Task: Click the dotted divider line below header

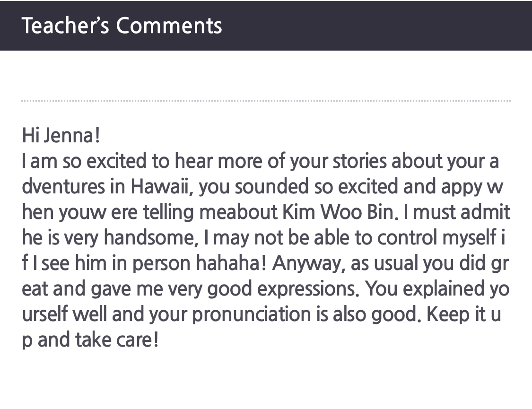Action: coord(266,101)
